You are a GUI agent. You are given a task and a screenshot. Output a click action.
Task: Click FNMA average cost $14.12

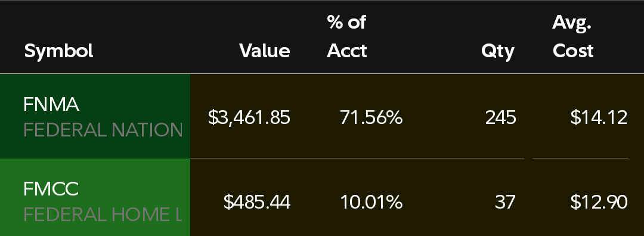click(x=599, y=118)
